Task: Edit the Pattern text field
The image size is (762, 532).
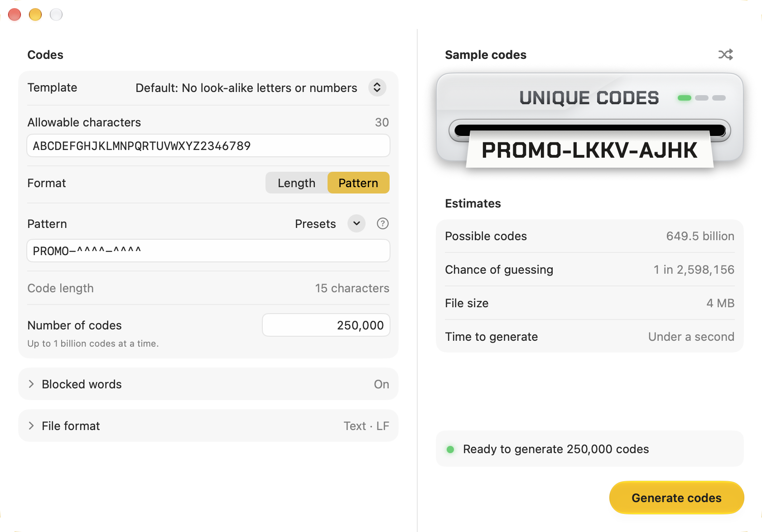Action: tap(208, 251)
